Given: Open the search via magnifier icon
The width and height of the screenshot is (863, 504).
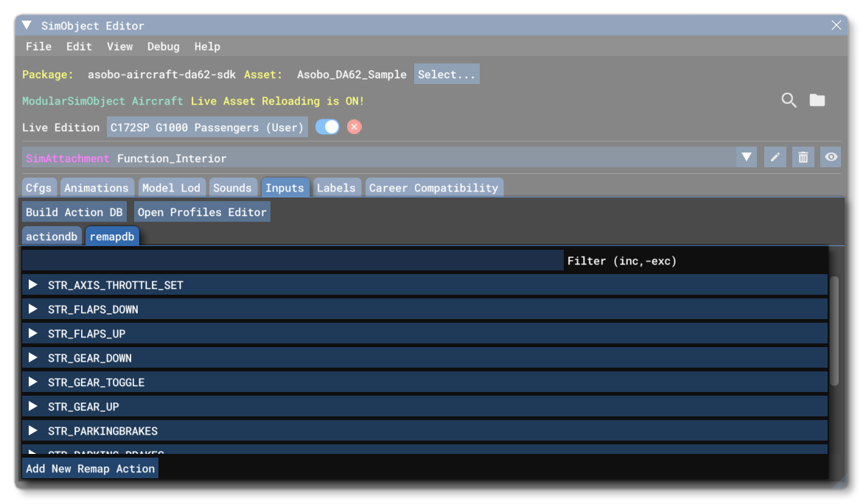Looking at the screenshot, I should 789,100.
